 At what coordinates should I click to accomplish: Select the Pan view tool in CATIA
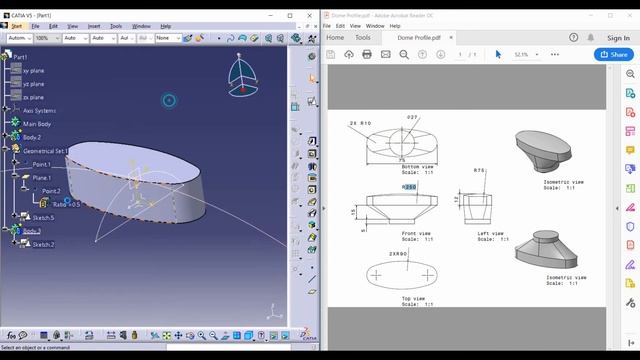(178, 336)
